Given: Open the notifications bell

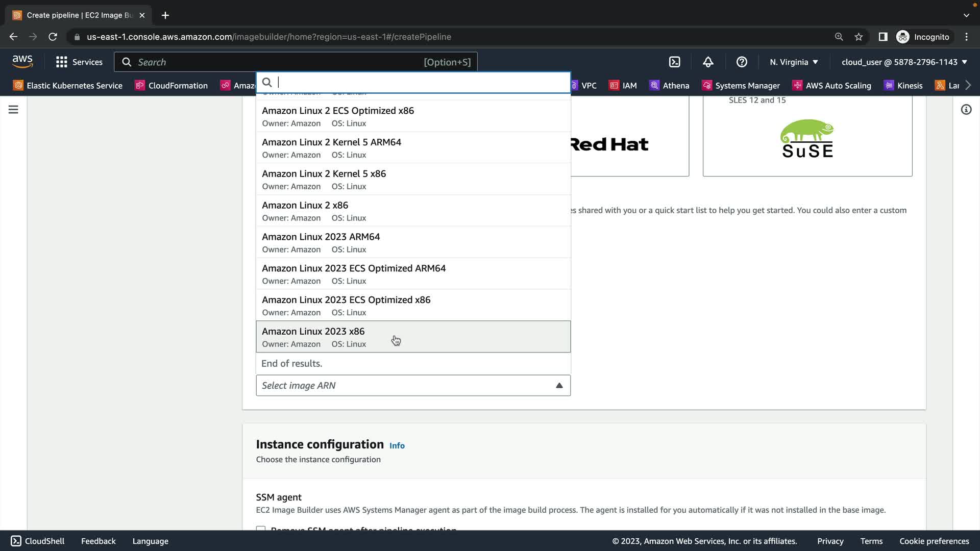Looking at the screenshot, I should coord(708,62).
